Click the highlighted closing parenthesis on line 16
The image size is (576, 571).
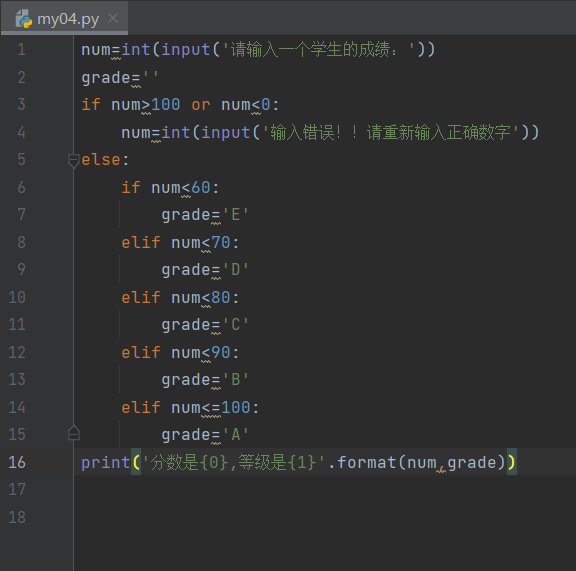pyautogui.click(x=512, y=462)
